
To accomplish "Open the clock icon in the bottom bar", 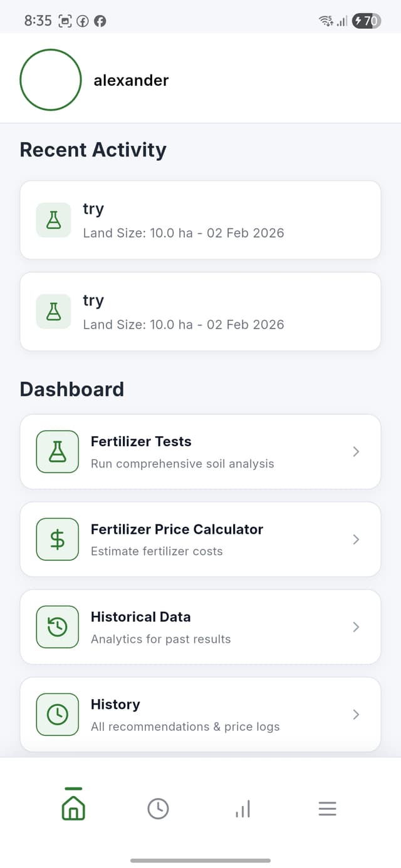I will (x=158, y=808).
